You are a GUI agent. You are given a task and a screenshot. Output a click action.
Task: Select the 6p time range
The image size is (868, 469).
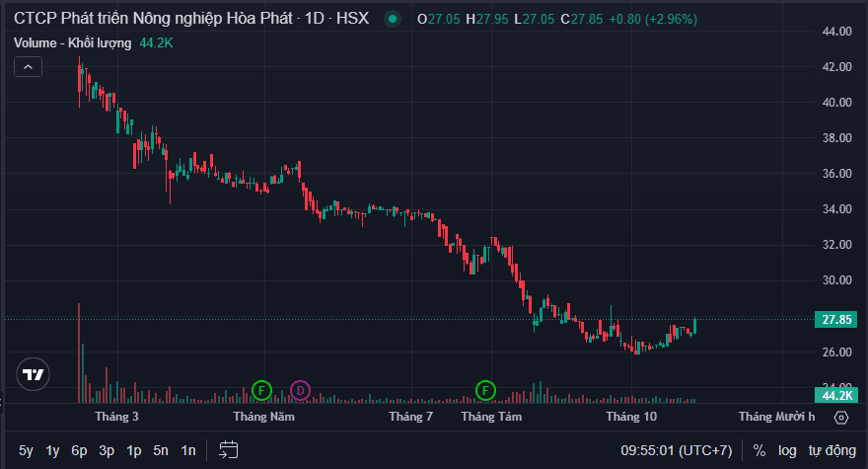(79, 450)
